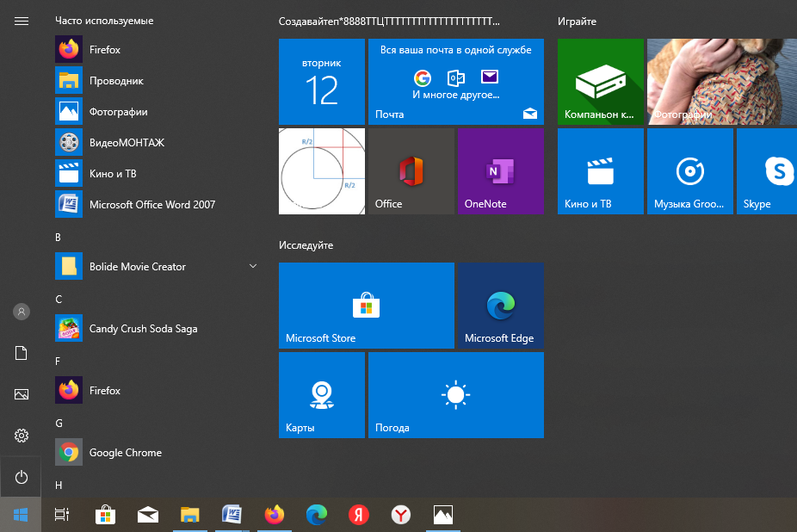797x532 pixels.
Task: Launch Фотографии from app list
Action: (x=156, y=111)
